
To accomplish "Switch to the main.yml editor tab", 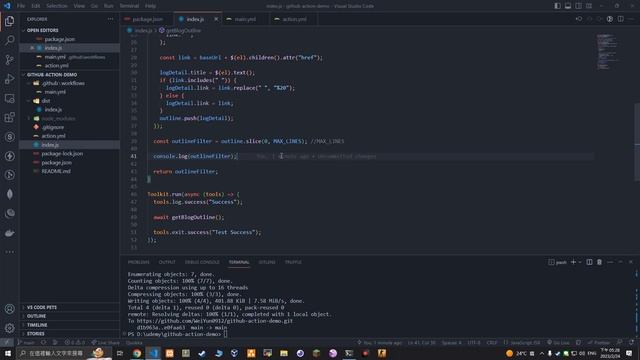I will click(x=245, y=19).
